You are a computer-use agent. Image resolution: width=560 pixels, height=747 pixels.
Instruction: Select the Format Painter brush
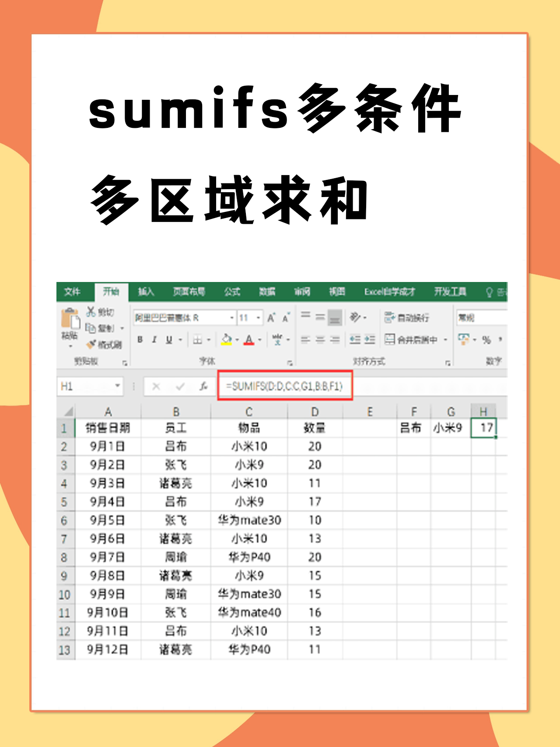click(x=91, y=345)
